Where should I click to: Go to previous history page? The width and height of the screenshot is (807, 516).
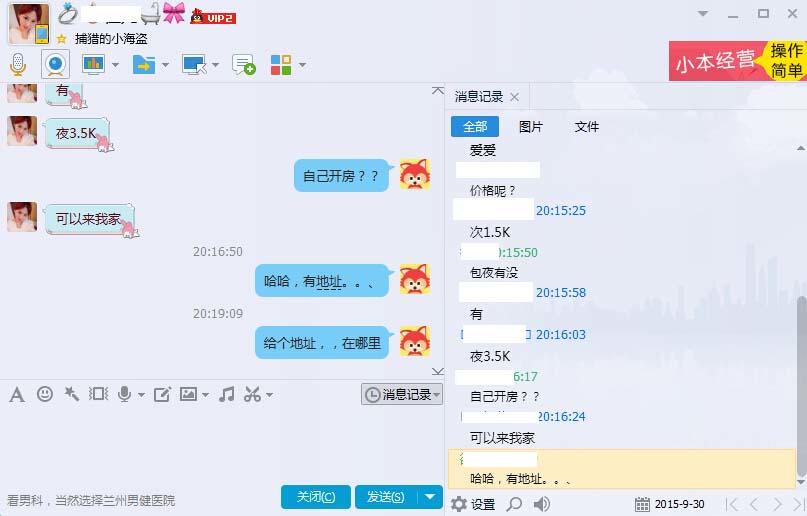tap(755, 504)
